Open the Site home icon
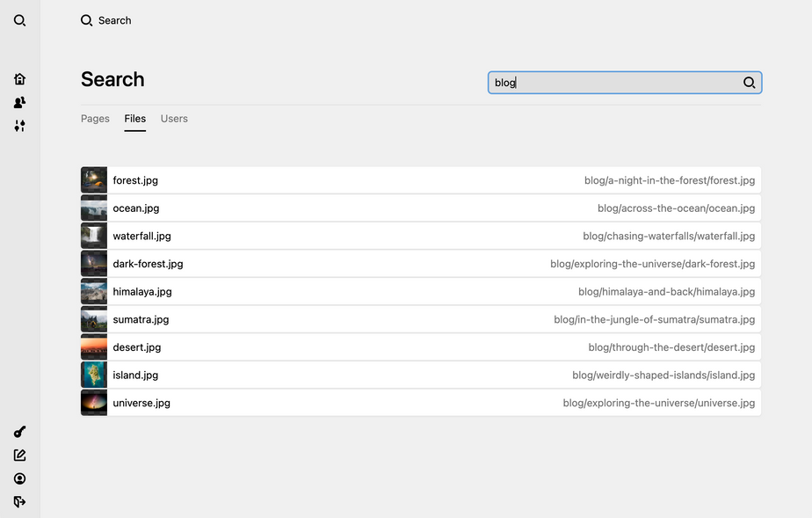Screen dimensions: 812x518 (19, 78)
